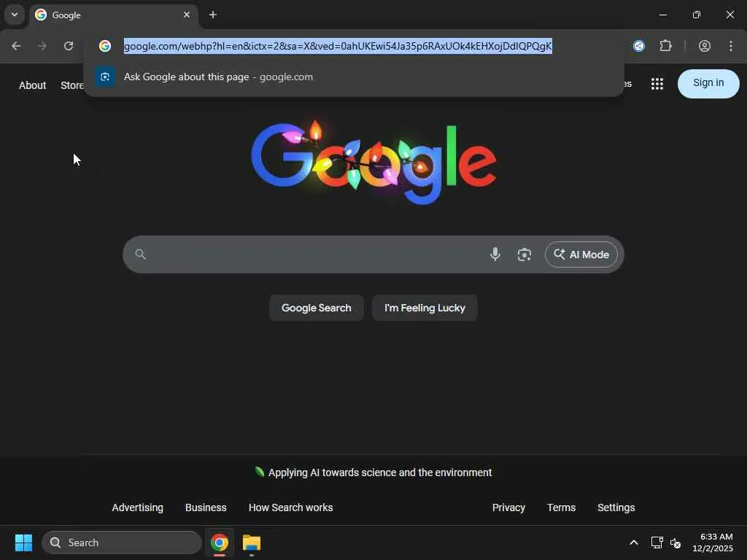Open How Search works link

pyautogui.click(x=290, y=507)
